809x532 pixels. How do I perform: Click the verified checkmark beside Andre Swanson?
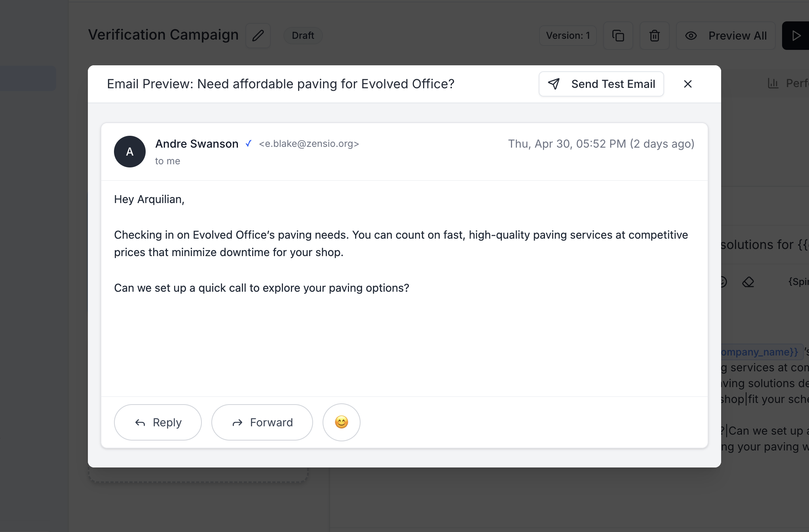click(249, 144)
